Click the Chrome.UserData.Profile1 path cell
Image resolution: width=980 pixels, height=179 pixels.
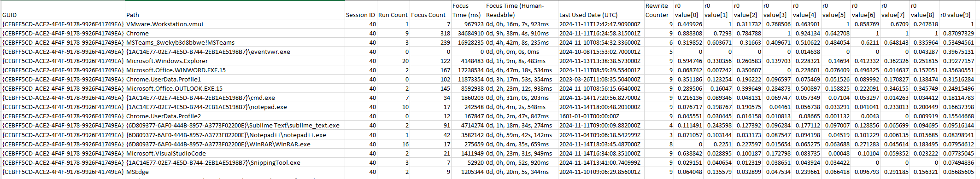235,79
